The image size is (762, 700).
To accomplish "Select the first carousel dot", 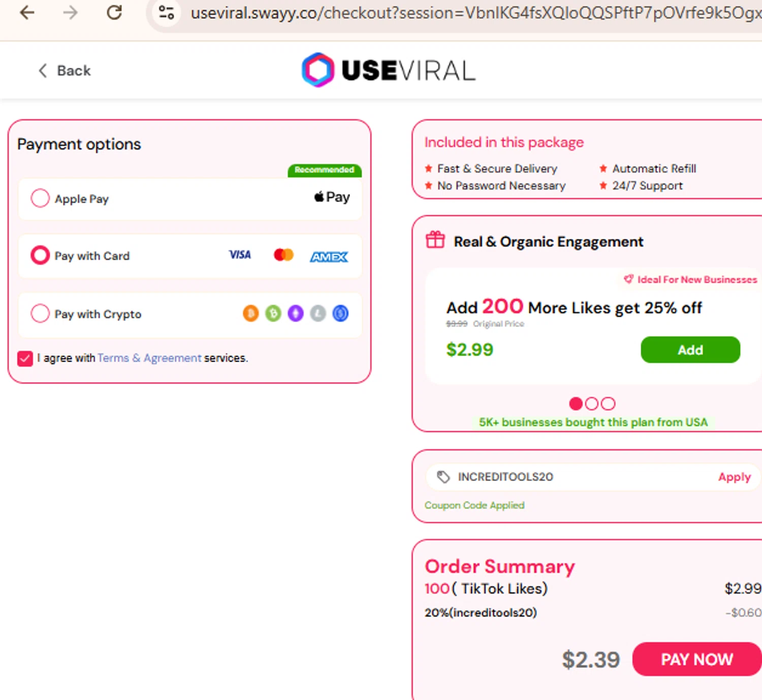I will (576, 404).
